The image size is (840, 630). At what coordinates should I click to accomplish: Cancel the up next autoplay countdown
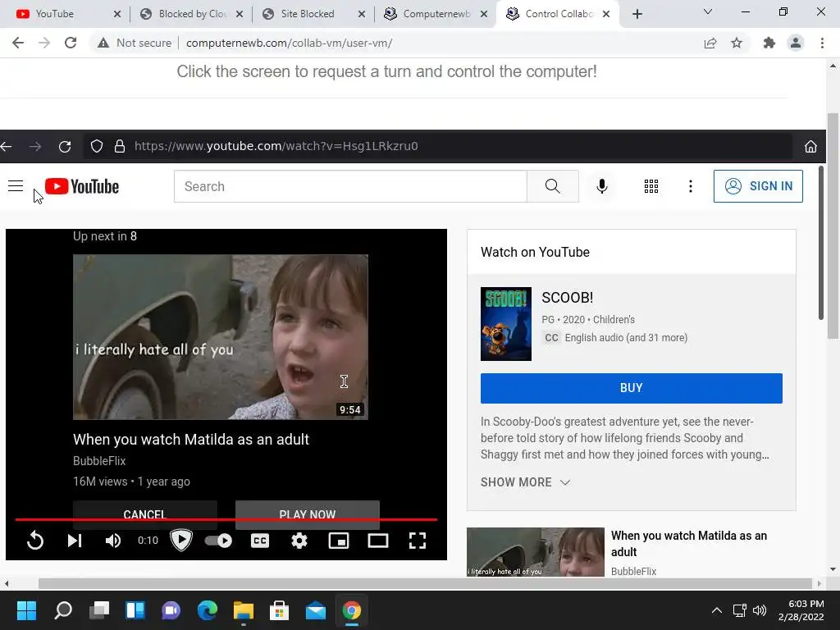pos(144,514)
